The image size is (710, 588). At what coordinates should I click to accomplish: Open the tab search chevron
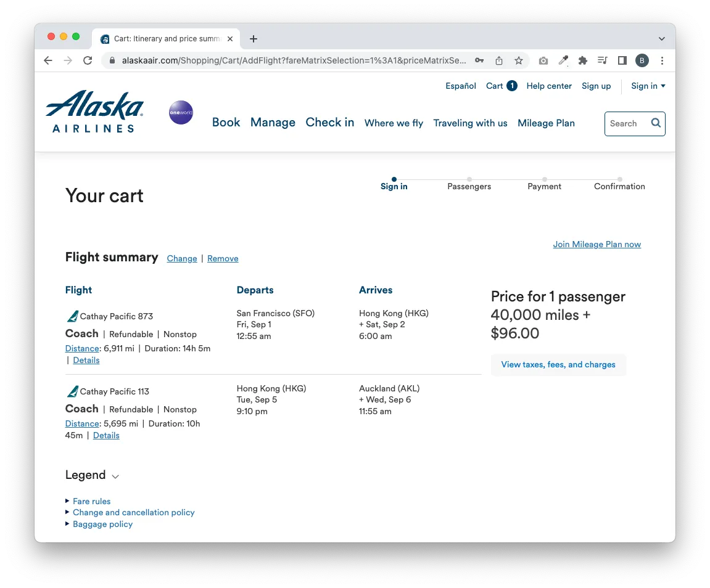point(661,39)
